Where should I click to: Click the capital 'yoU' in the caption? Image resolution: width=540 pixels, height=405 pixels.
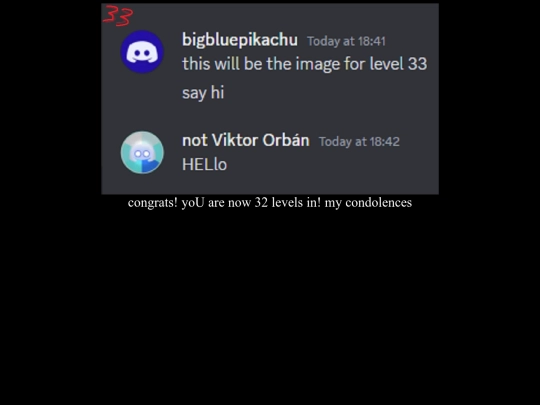(193, 203)
